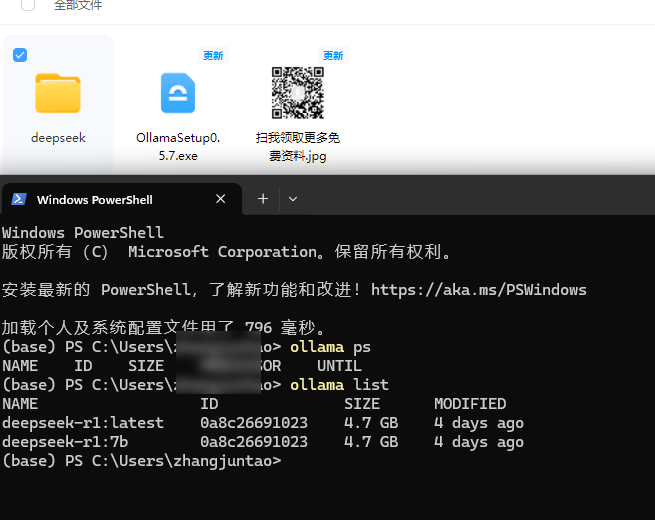This screenshot has width=655, height=520.
Task: Click the MODIFIED column header
Action: pyautogui.click(x=470, y=404)
